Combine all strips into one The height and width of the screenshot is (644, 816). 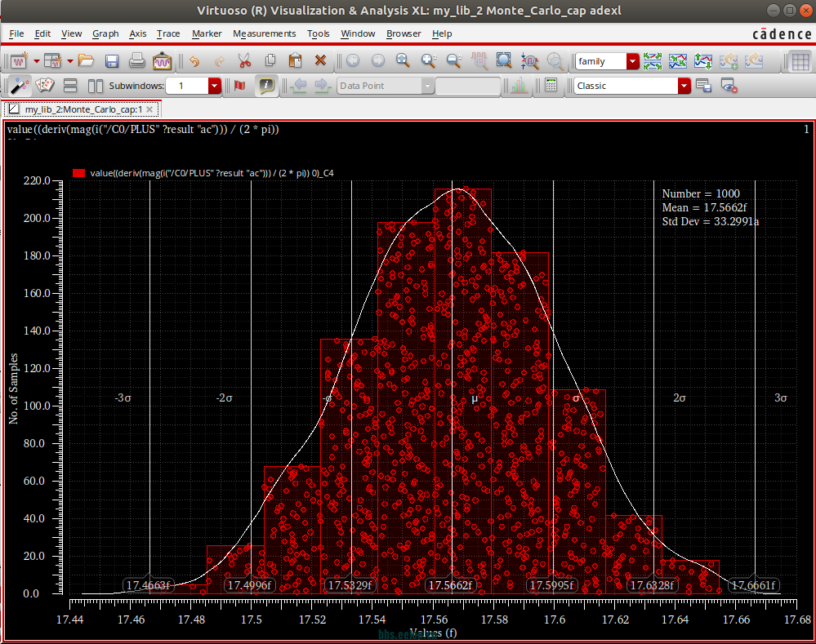point(678,61)
